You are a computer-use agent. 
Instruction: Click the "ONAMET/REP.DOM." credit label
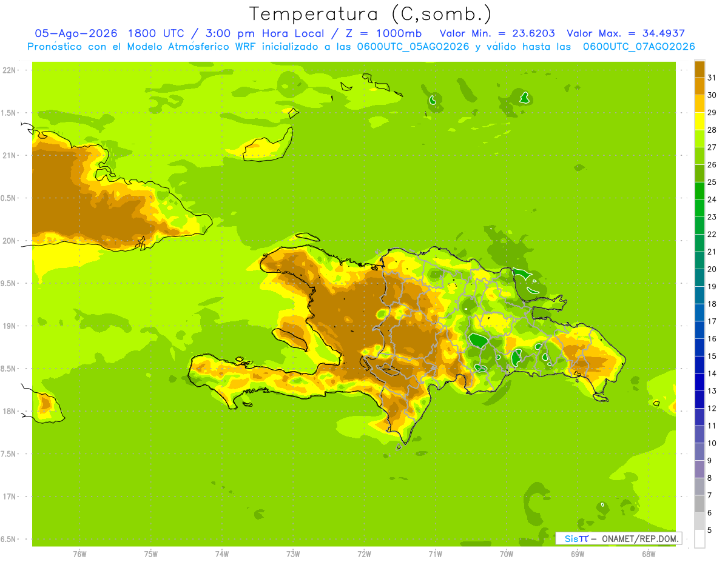(639, 538)
